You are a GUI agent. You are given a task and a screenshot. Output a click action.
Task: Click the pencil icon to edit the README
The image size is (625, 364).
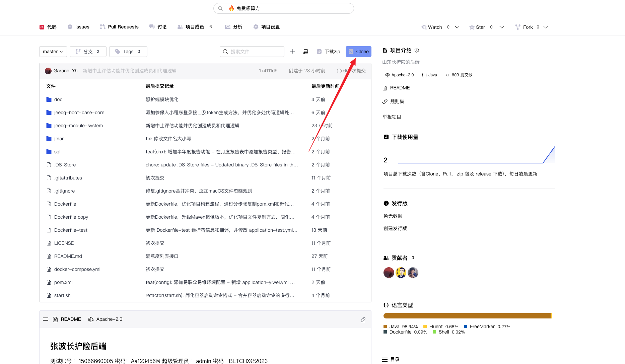click(363, 320)
